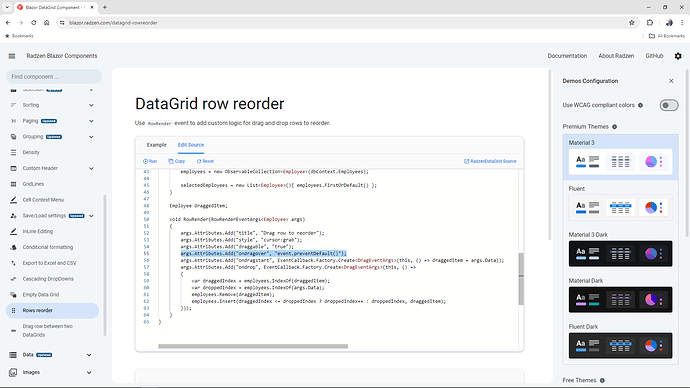Toggle Use WCAG compliant colors switch
Viewport: 690px width, 388px height.
668,105
